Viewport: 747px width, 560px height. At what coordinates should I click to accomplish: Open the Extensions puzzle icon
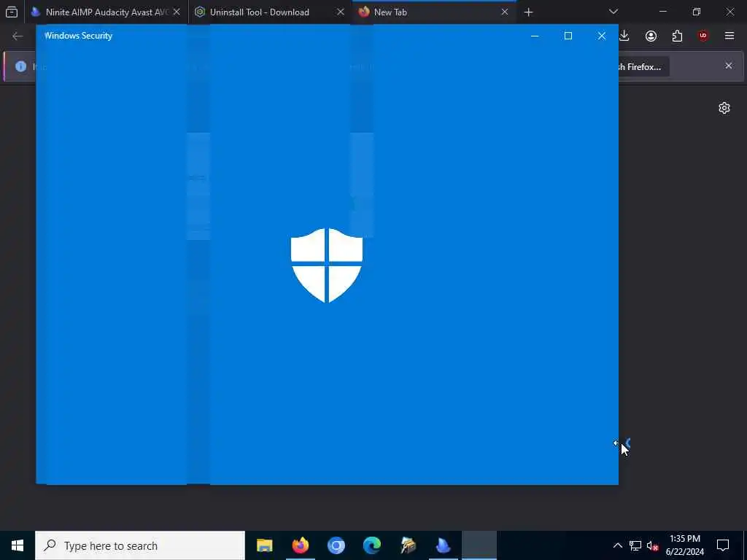pyautogui.click(x=677, y=36)
